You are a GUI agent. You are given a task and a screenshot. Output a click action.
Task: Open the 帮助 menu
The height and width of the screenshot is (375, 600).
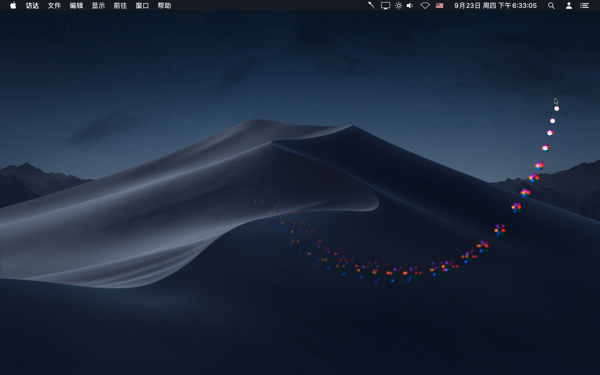(164, 5)
